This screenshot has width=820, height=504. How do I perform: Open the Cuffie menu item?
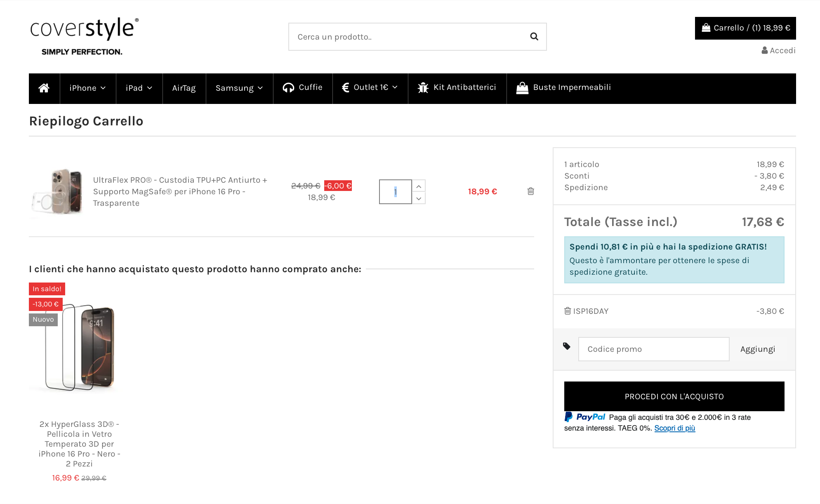(x=303, y=88)
